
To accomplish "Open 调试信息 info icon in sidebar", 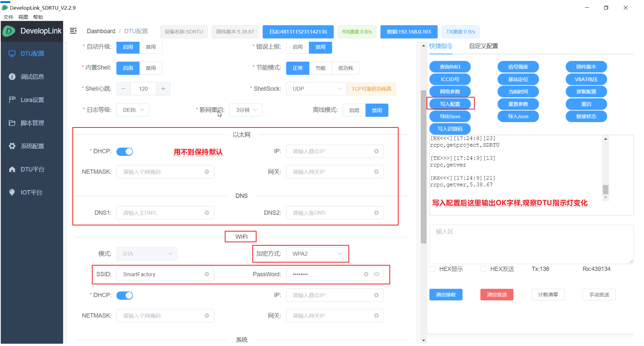I will (12, 77).
